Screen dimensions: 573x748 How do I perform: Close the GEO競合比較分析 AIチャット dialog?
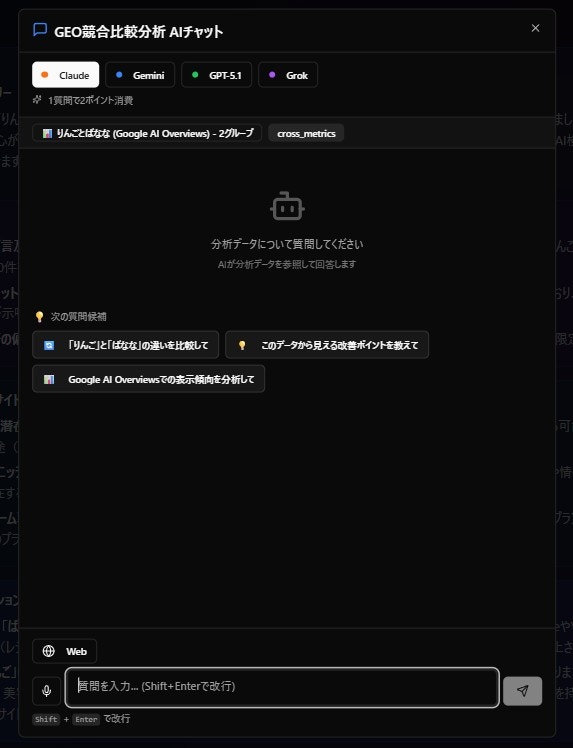pos(535,28)
